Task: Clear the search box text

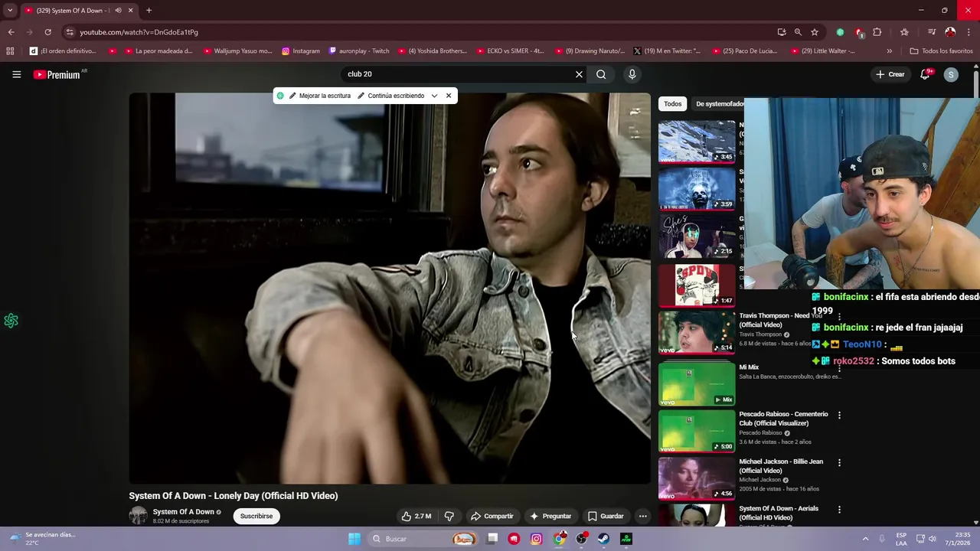Action: click(579, 74)
